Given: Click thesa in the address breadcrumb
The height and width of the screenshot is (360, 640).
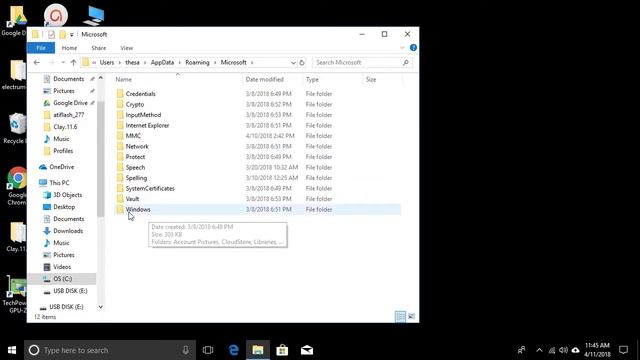Looking at the screenshot, I should 132,62.
